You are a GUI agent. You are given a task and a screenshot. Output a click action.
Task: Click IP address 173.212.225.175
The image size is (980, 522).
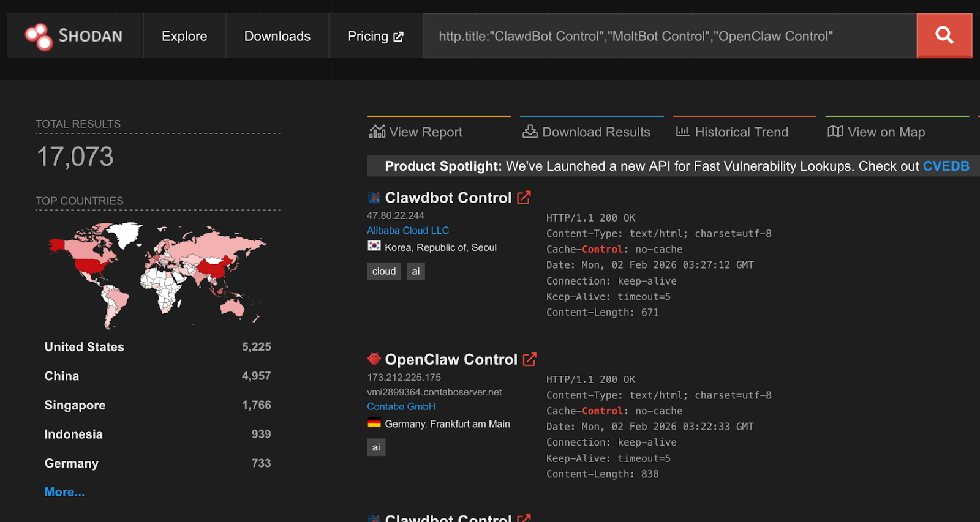point(404,377)
